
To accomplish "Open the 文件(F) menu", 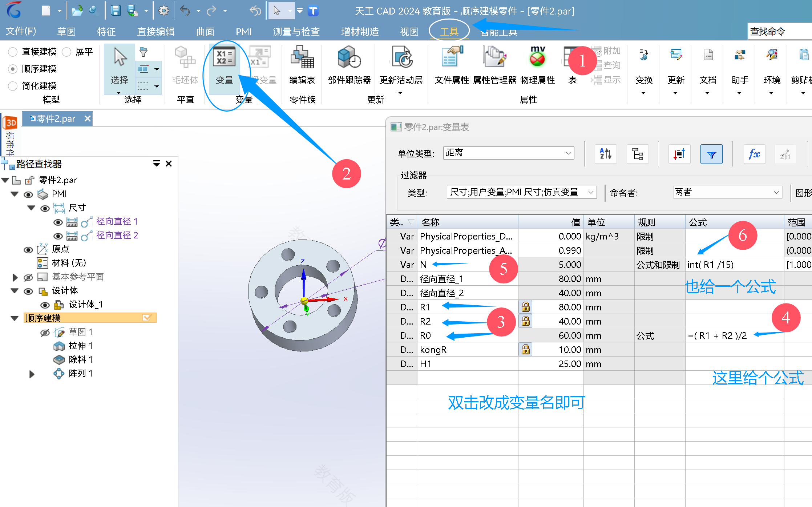I will [x=21, y=31].
